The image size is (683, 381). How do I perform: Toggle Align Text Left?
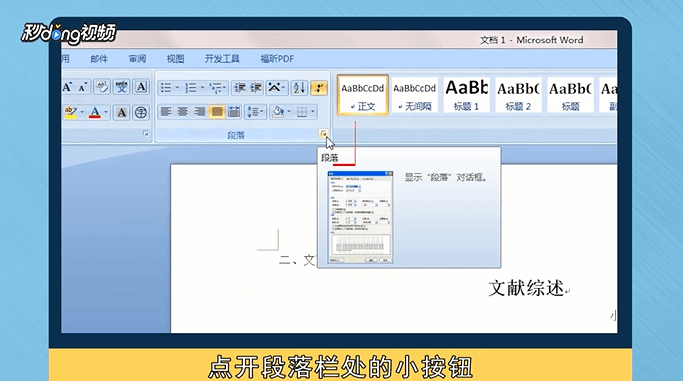click(166, 112)
